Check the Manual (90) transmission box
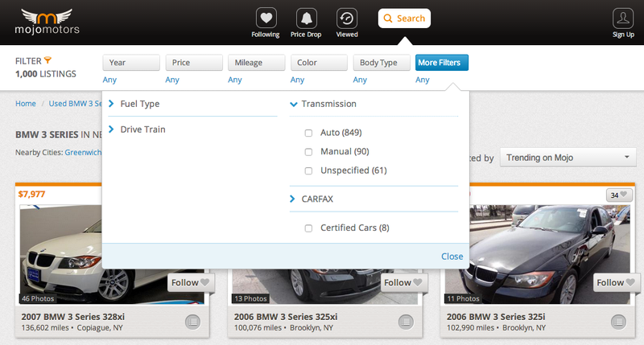Image resolution: width=644 pixels, height=345 pixels. (308, 152)
